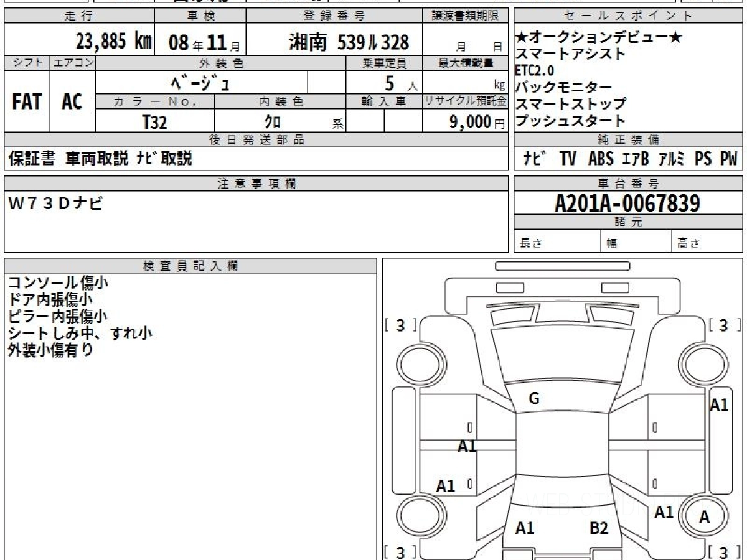Select スマートストップ sales point
Image resolution: width=747 pixels, height=560 pixels.
point(570,104)
